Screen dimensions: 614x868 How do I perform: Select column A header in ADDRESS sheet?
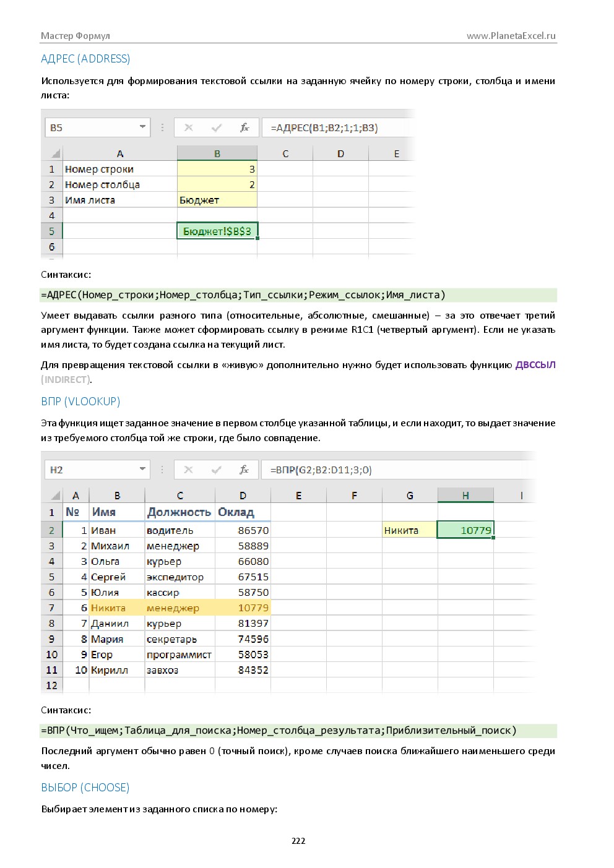click(120, 153)
